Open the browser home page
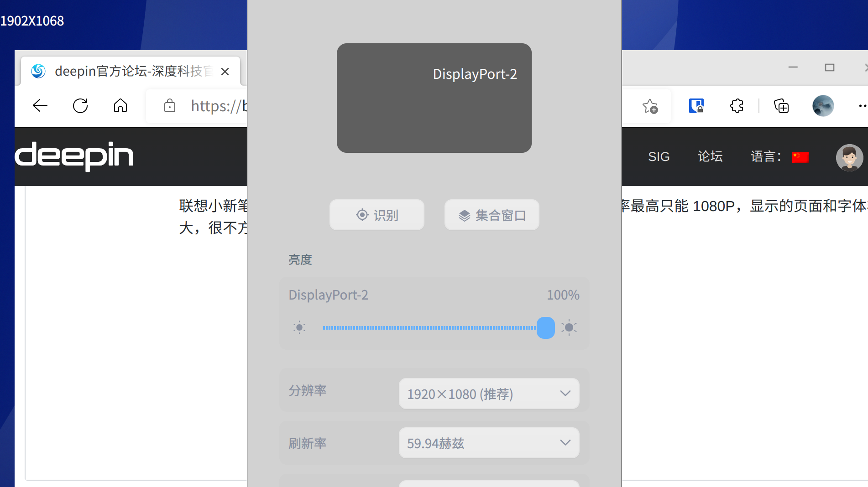This screenshot has width=868, height=487. [120, 106]
